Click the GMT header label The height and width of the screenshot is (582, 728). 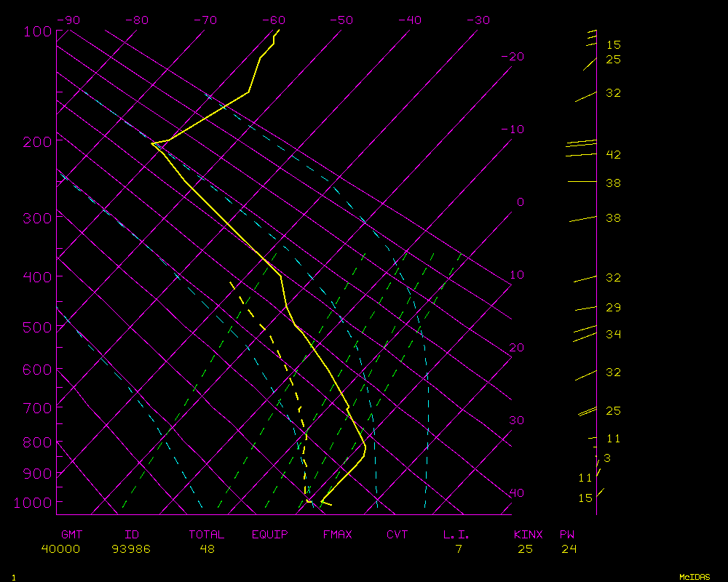point(72,535)
